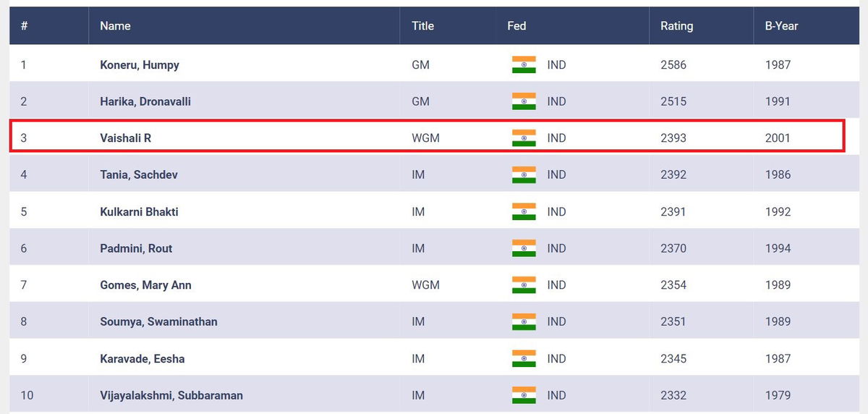The height and width of the screenshot is (414, 868).
Task: Click the India flag beside Harika, Dronavalli
Action: [524, 101]
